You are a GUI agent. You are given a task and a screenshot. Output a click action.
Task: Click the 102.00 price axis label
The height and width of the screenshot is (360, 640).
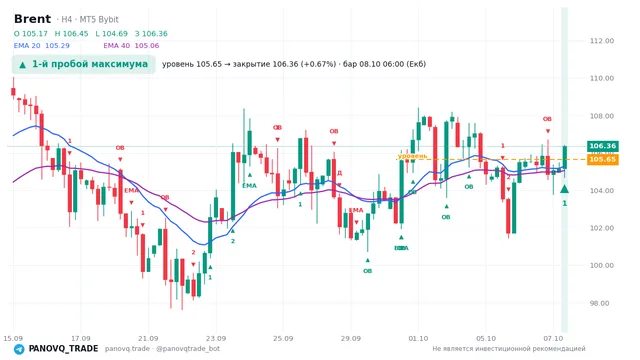(x=602, y=228)
